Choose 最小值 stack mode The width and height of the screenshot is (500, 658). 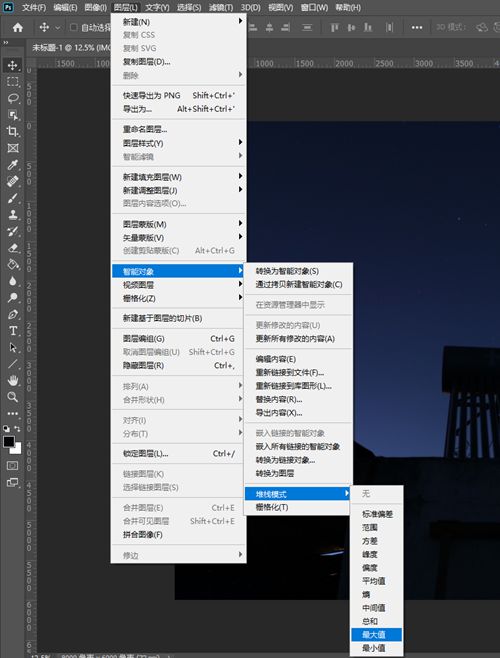click(376, 648)
